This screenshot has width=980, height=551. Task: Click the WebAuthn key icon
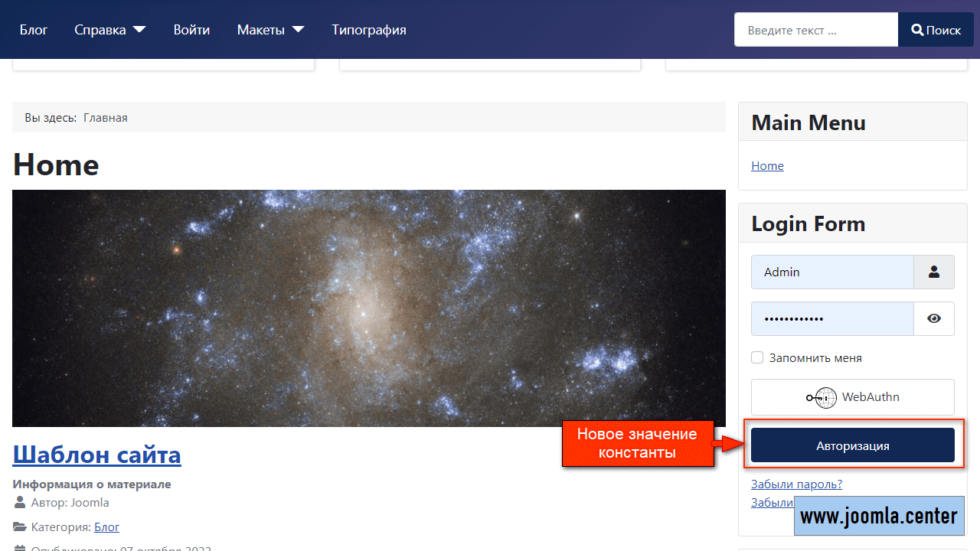[x=821, y=398]
